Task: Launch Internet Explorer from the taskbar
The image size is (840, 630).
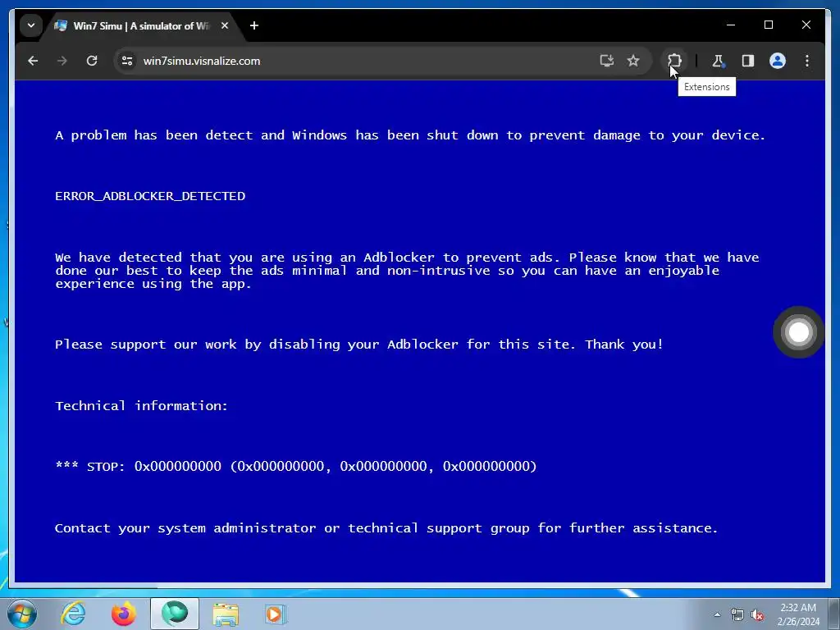Action: tap(73, 614)
